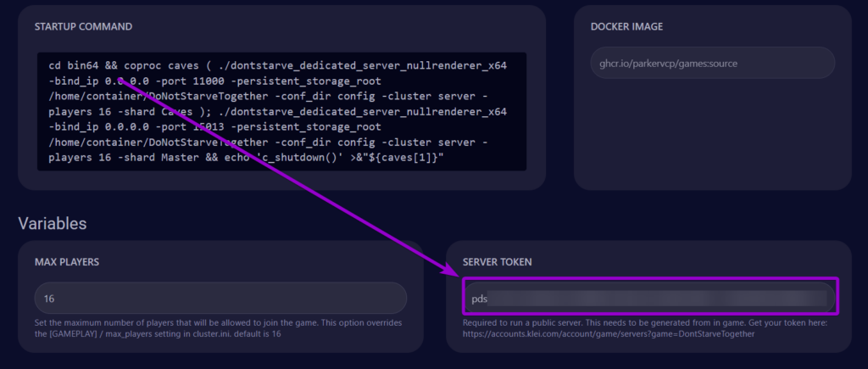Click the Server Token input field
Viewport: 868px width, 369px height.
click(x=648, y=297)
